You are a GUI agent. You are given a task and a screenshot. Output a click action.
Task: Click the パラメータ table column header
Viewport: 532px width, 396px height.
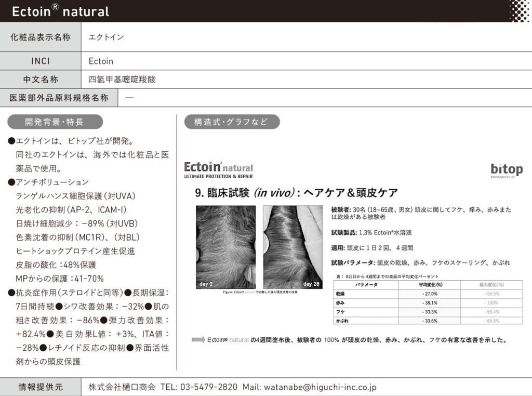pos(366,285)
